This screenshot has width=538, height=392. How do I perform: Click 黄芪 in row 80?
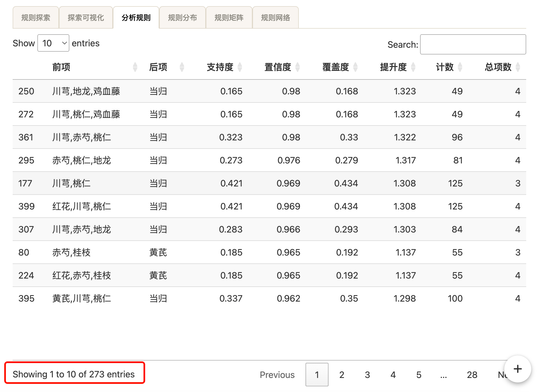tap(158, 252)
